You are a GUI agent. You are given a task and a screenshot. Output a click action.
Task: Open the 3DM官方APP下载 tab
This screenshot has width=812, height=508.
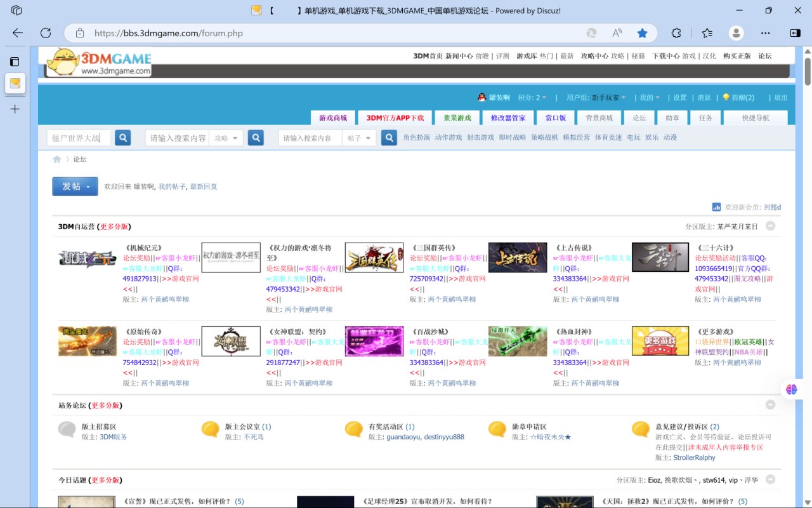[395, 117]
